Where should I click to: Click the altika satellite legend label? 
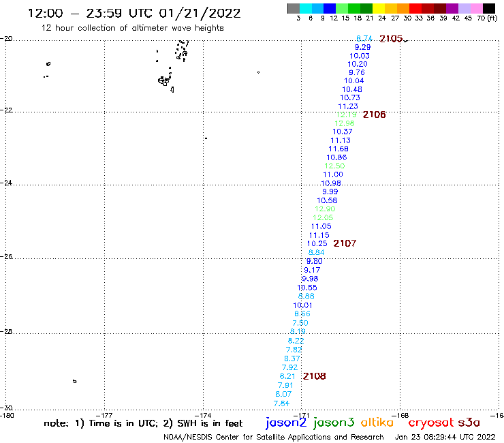point(377,423)
